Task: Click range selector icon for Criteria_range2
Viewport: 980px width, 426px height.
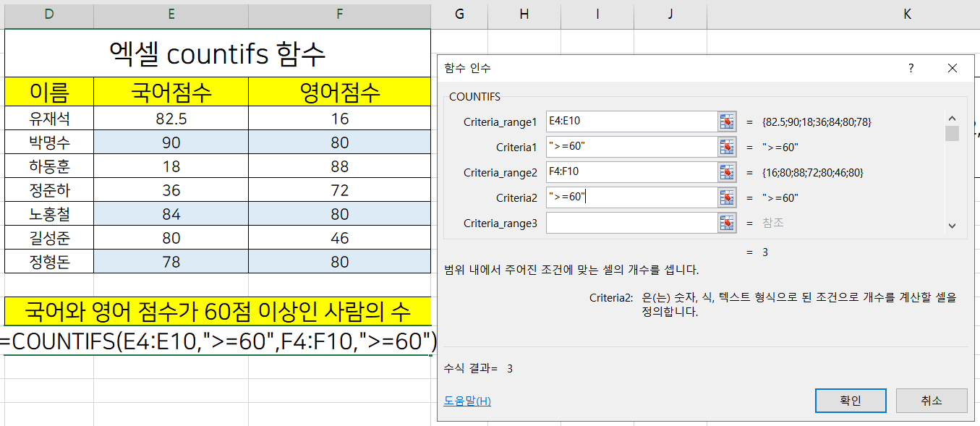Action: (727, 172)
